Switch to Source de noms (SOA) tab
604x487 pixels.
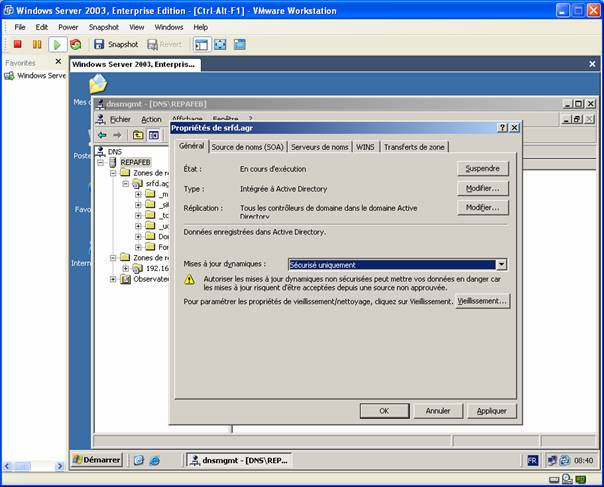tap(247, 147)
